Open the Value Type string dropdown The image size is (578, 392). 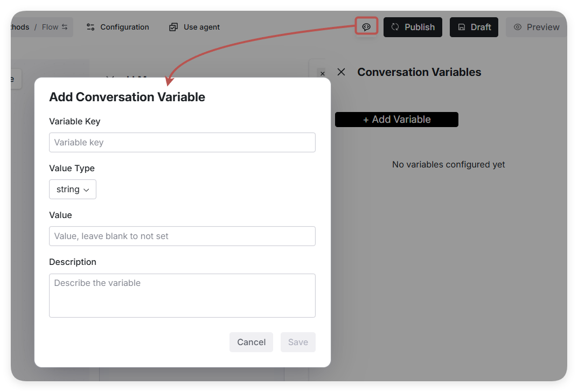click(73, 190)
